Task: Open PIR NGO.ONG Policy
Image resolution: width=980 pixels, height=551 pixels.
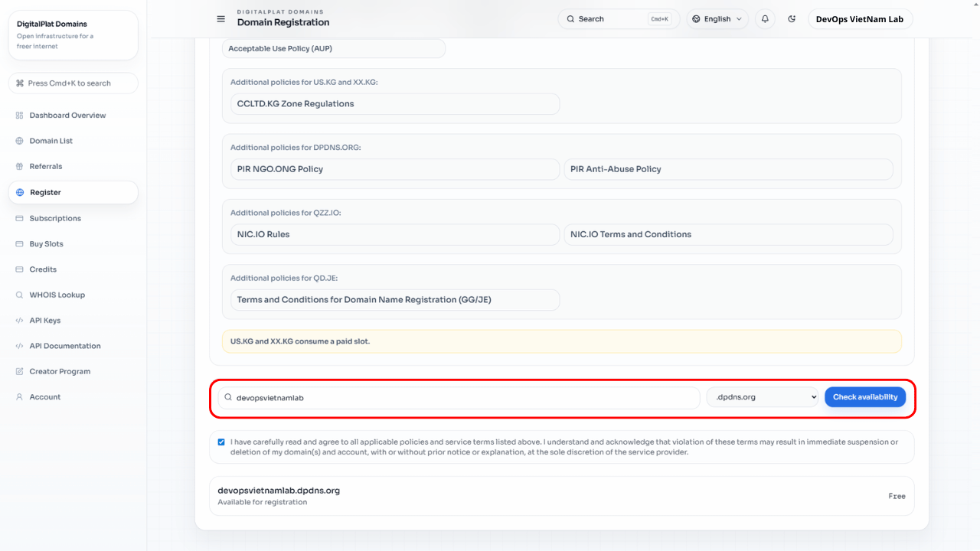Action: [395, 169]
